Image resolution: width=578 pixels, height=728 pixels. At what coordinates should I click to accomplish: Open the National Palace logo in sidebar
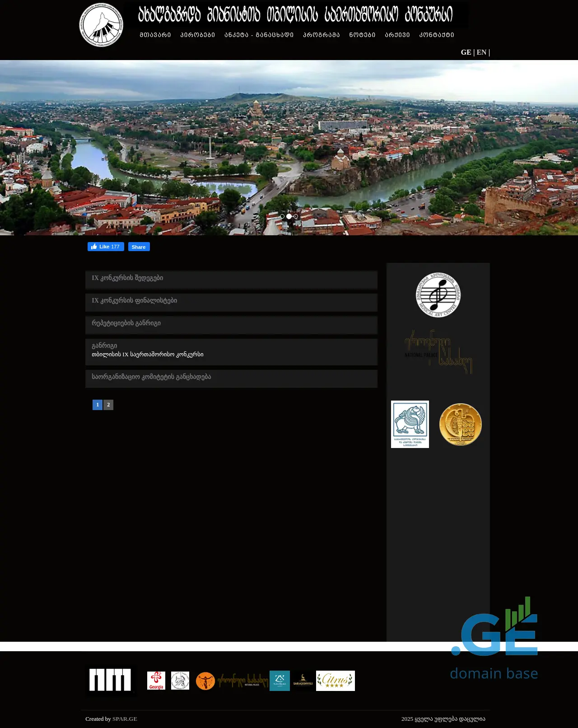[x=438, y=352]
